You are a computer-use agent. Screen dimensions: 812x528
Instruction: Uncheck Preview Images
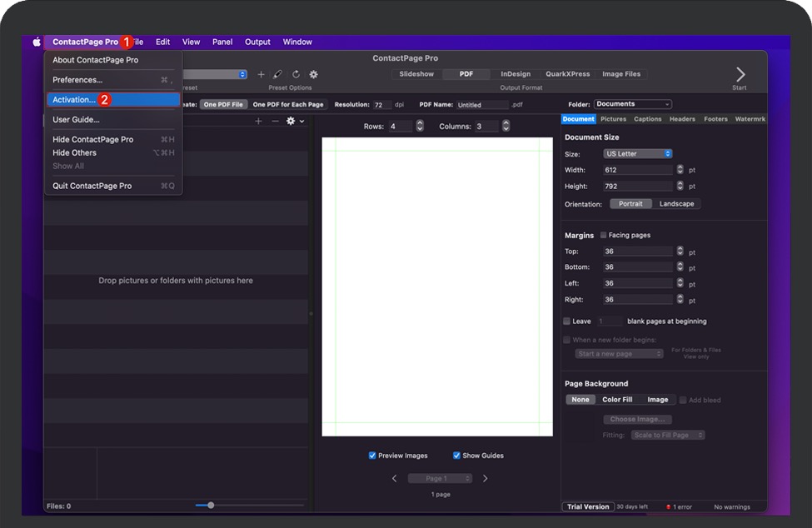(371, 456)
